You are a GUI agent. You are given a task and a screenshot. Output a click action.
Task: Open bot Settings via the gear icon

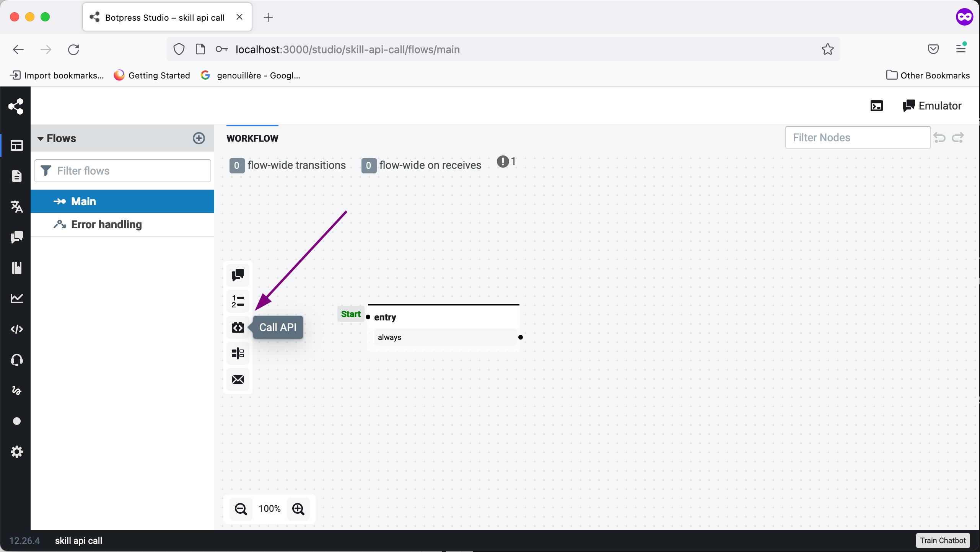pos(17,451)
